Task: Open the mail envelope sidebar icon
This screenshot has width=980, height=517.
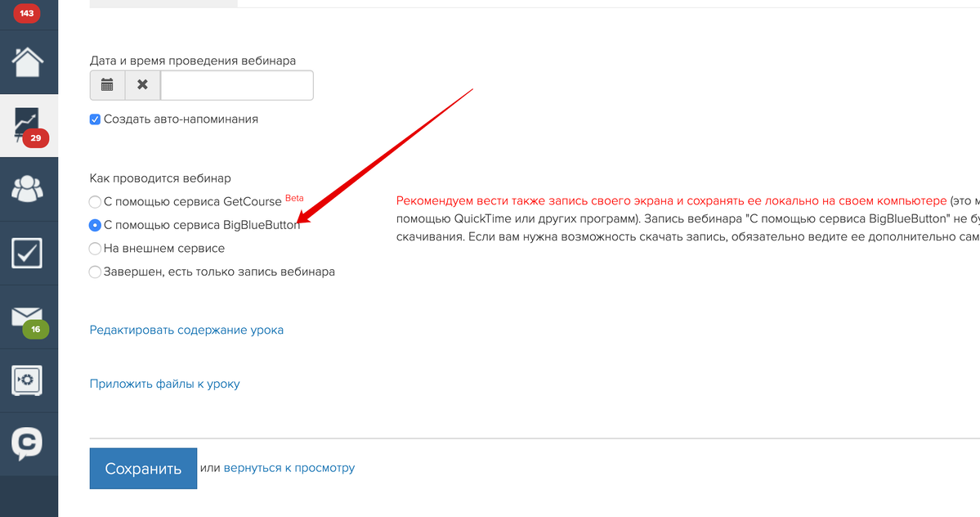Action: pyautogui.click(x=29, y=321)
